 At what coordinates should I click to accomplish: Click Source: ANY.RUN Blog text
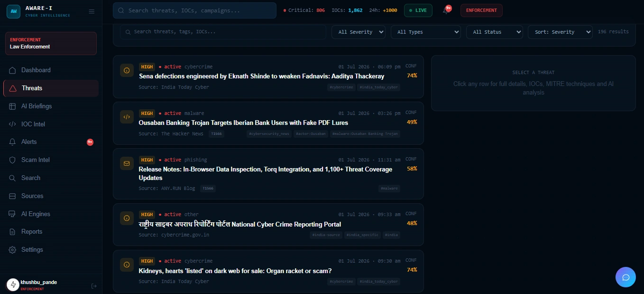coord(167,189)
